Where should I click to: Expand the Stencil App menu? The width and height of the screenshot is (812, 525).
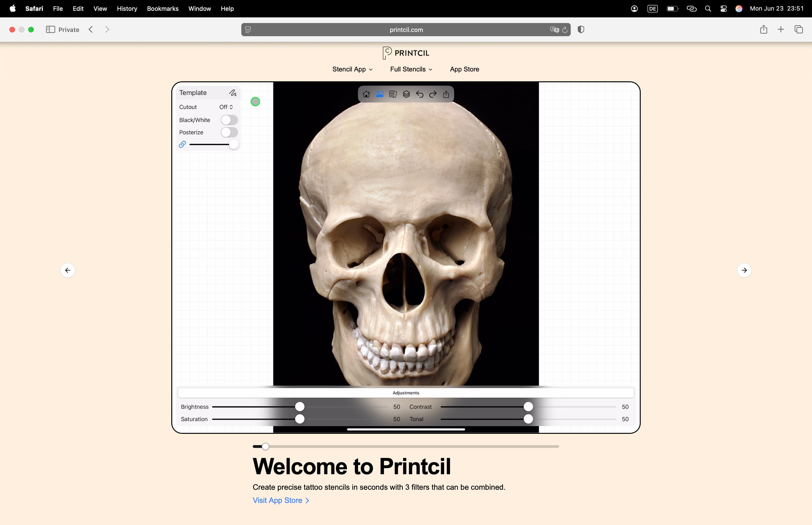[x=352, y=69]
